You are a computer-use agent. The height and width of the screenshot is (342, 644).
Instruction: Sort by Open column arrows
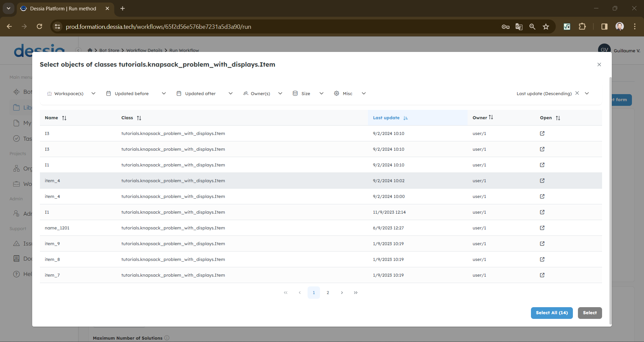558,118
